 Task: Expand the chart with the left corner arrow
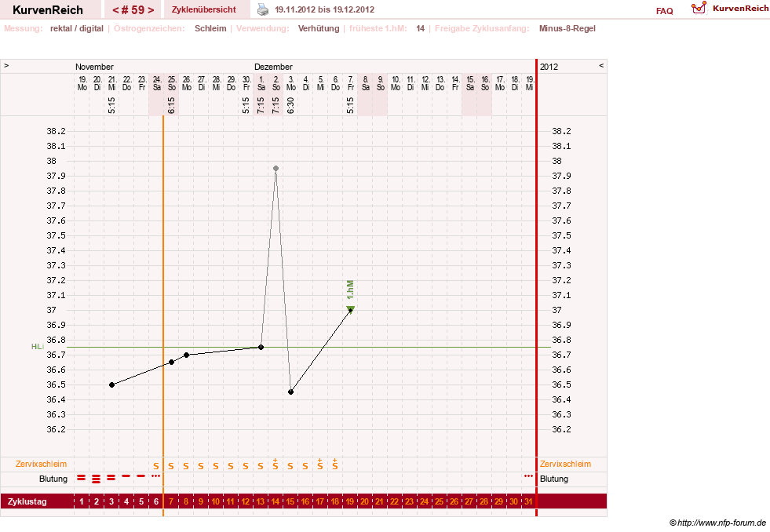[6, 65]
